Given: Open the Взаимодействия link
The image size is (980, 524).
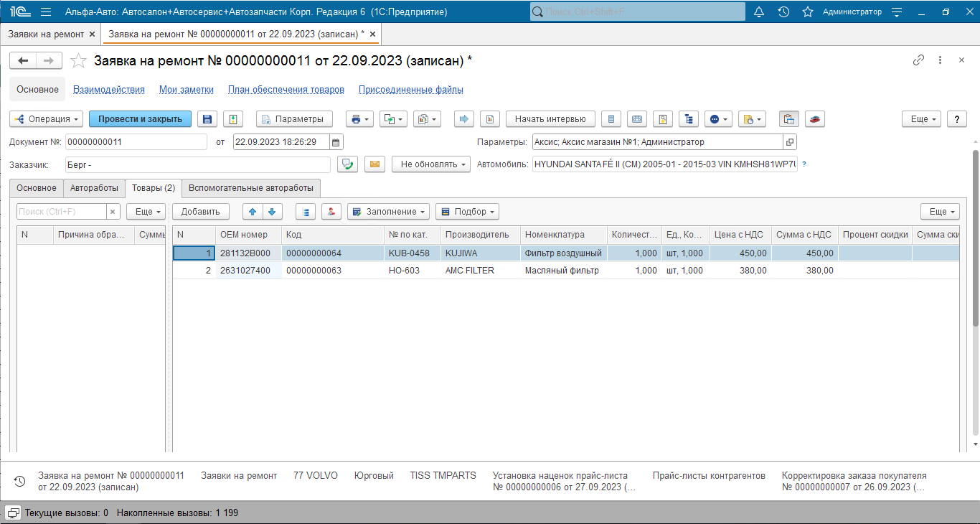Looking at the screenshot, I should coord(109,90).
